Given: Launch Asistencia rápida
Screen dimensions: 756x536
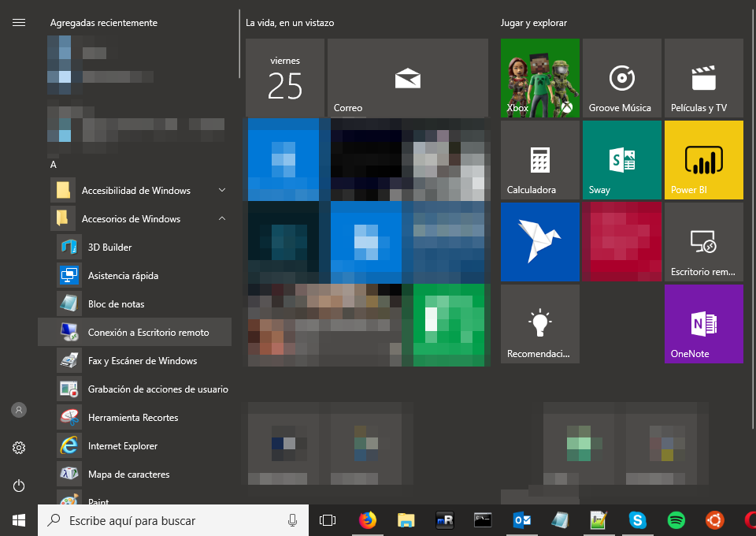Looking at the screenshot, I should click(135, 275).
